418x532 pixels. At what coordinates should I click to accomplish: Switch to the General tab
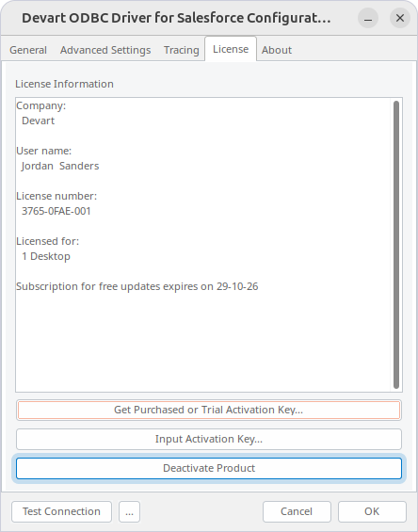click(x=28, y=50)
